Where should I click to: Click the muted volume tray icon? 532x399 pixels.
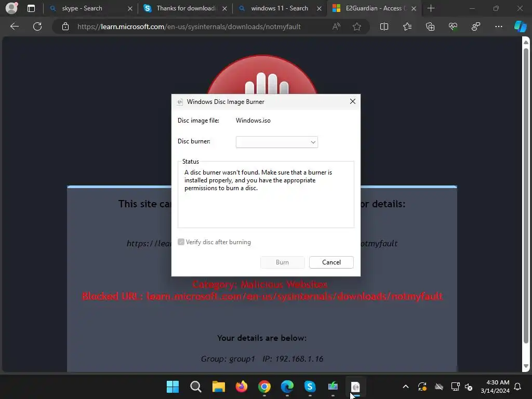coord(469,387)
